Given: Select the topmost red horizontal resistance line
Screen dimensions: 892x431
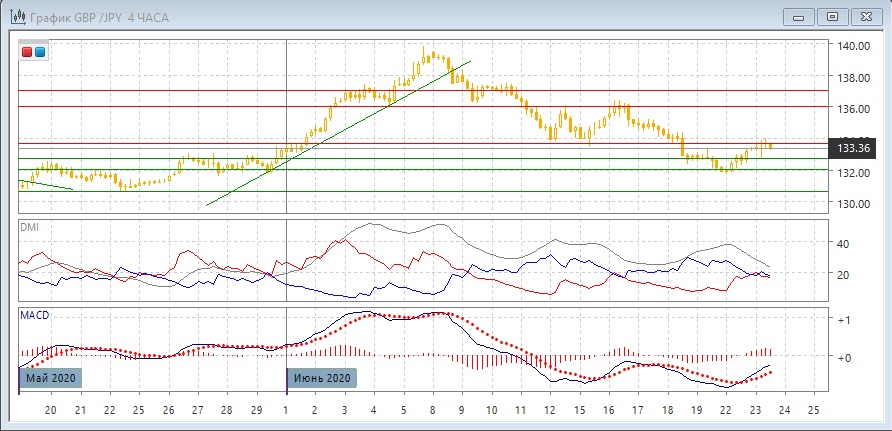Looking at the screenshot, I should (600, 90).
